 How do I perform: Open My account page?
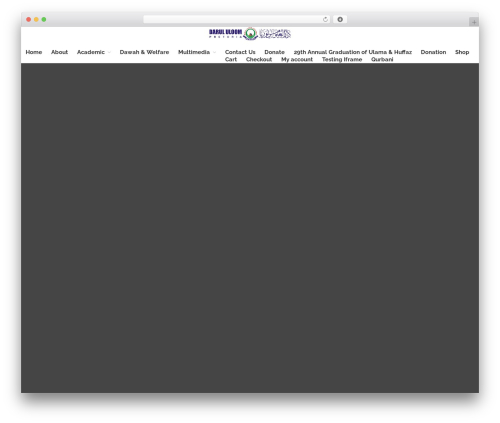[x=297, y=59]
